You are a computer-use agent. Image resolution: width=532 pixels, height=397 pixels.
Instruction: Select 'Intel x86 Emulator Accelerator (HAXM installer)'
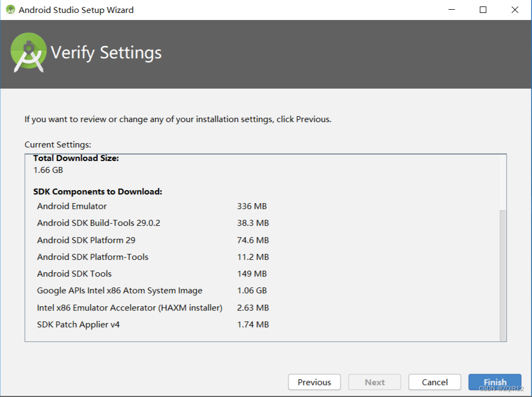(130, 307)
